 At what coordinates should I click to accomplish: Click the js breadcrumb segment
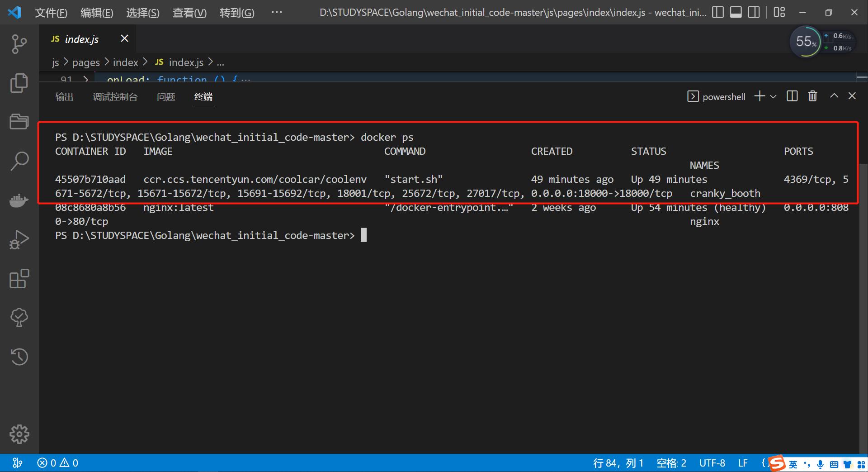point(55,62)
